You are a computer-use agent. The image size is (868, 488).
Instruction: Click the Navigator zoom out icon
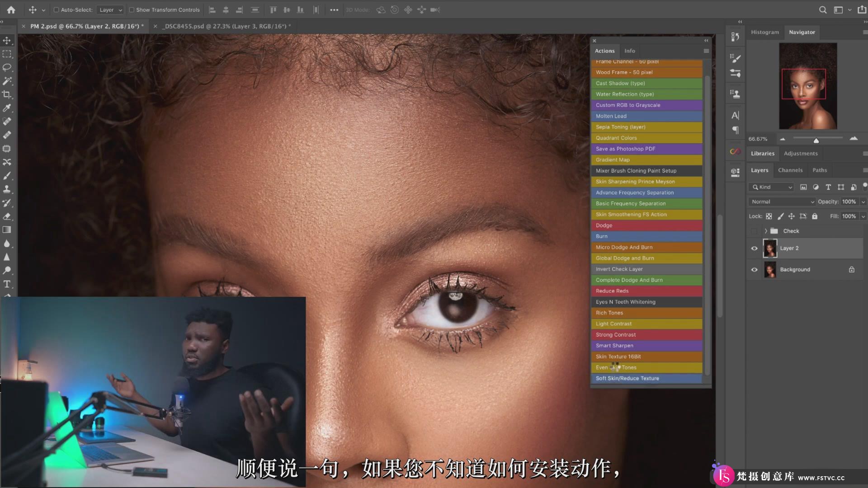click(783, 139)
